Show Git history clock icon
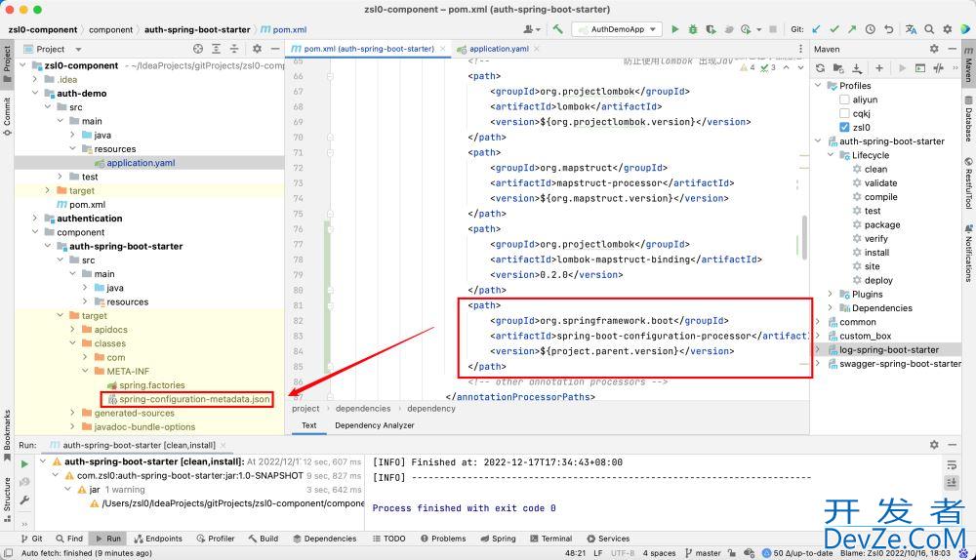 tap(871, 29)
